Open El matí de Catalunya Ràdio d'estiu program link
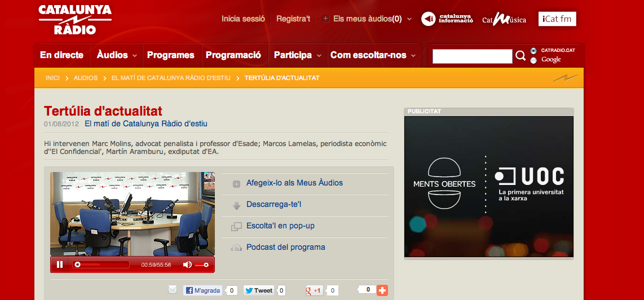 click(x=146, y=123)
